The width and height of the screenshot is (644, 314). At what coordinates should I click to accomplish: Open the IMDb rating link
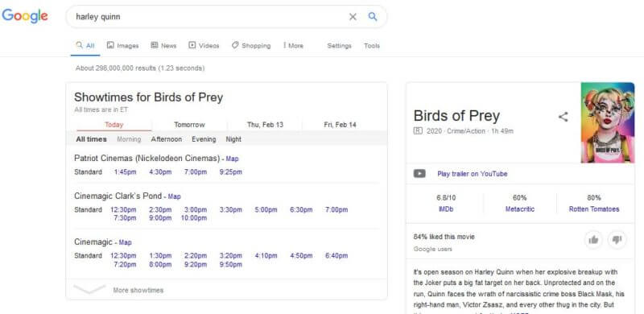pos(446,209)
